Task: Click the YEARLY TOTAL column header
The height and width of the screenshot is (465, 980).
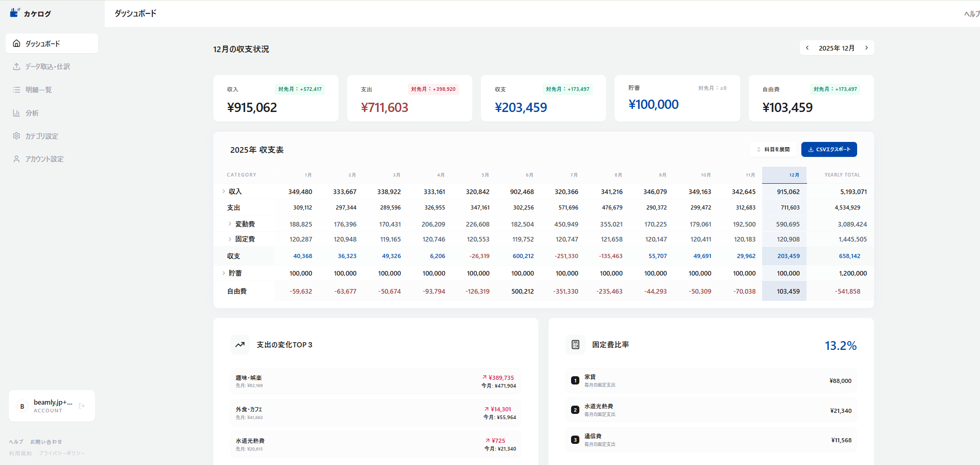Action: coord(842,175)
